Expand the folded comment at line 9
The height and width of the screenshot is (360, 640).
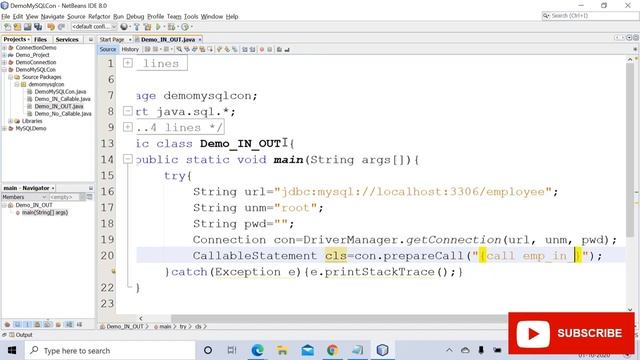coord(128,127)
